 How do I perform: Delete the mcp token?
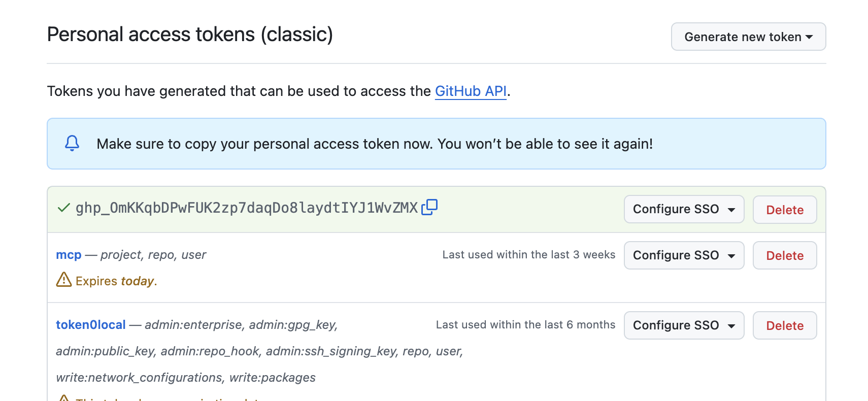pyautogui.click(x=784, y=255)
